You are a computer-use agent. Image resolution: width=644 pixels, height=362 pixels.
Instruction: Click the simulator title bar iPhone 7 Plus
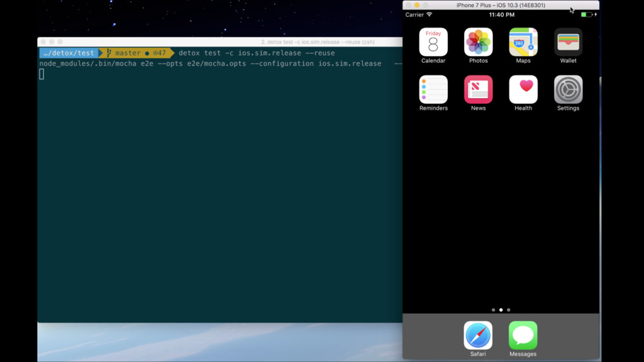[x=501, y=5]
